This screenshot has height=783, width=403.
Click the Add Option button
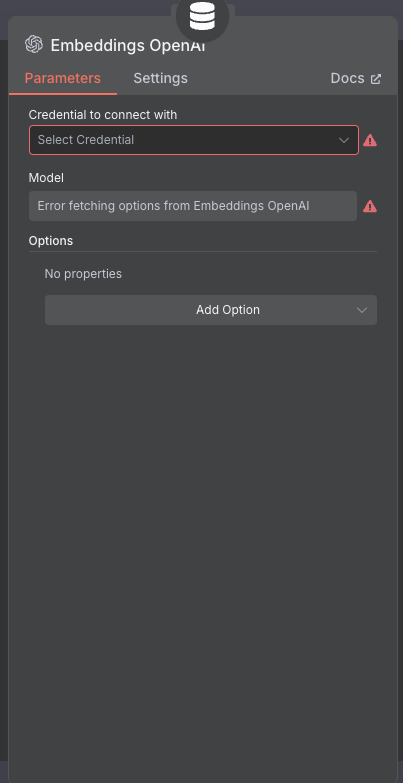click(211, 310)
